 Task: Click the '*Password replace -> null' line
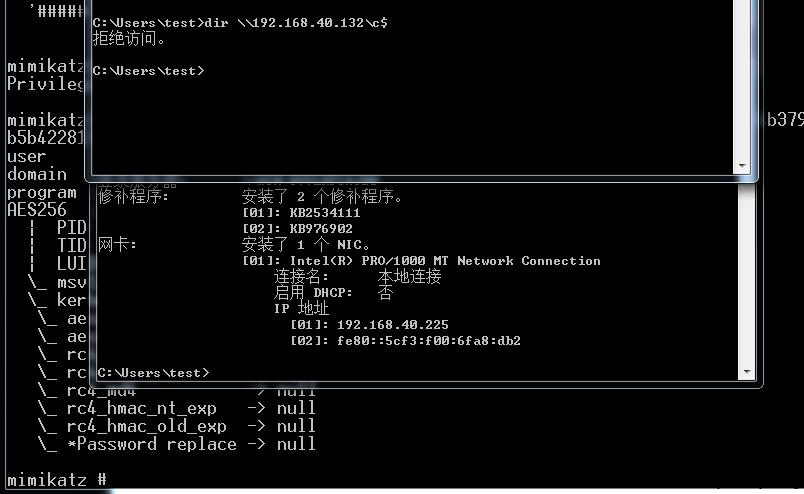[x=177, y=444]
